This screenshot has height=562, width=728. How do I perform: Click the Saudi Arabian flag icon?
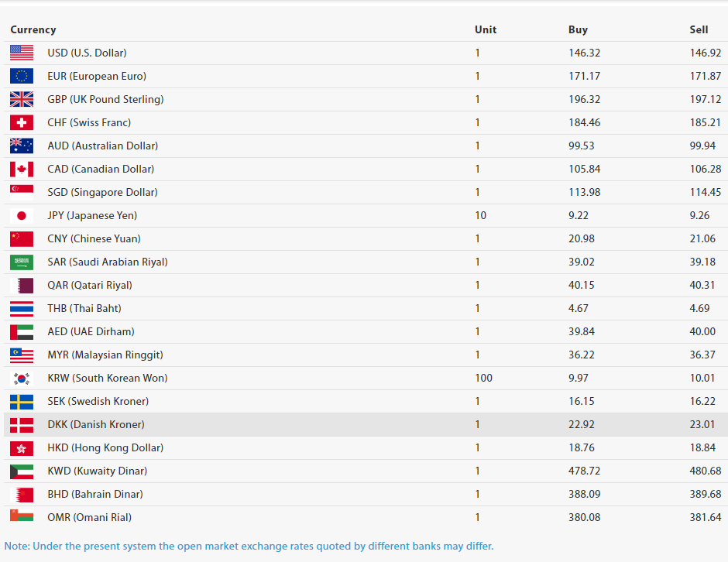[x=22, y=262]
